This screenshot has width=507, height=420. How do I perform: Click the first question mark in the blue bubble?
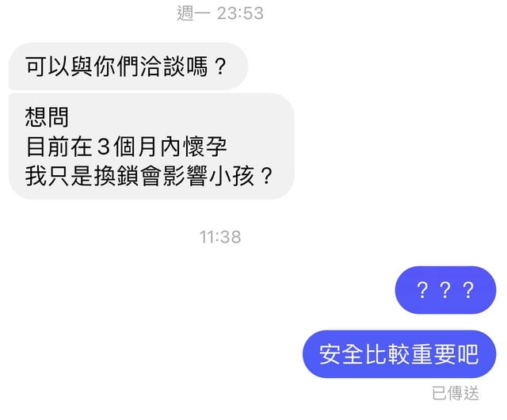point(422,290)
